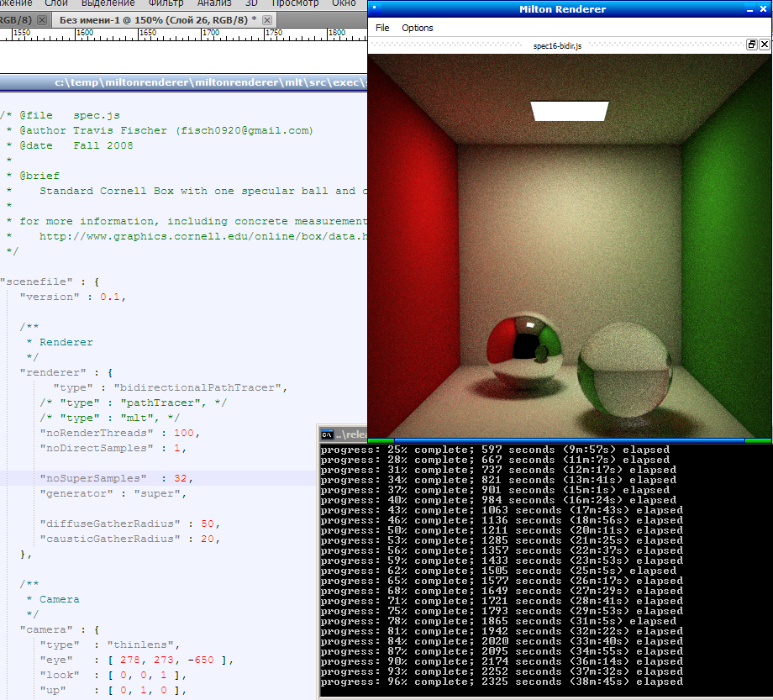The width and height of the screenshot is (773, 700).
Task: Close the first Photoshop document tab ending in RGB/8)
Action: pyautogui.click(x=41, y=19)
